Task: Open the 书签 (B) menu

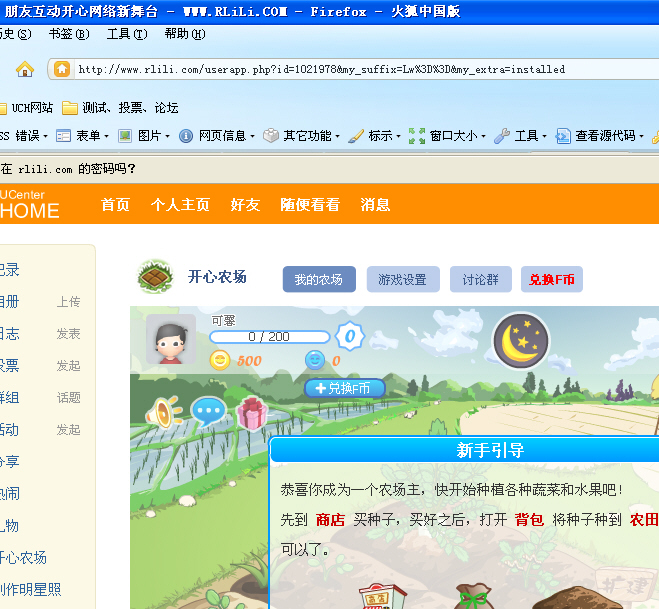Action: [69, 34]
